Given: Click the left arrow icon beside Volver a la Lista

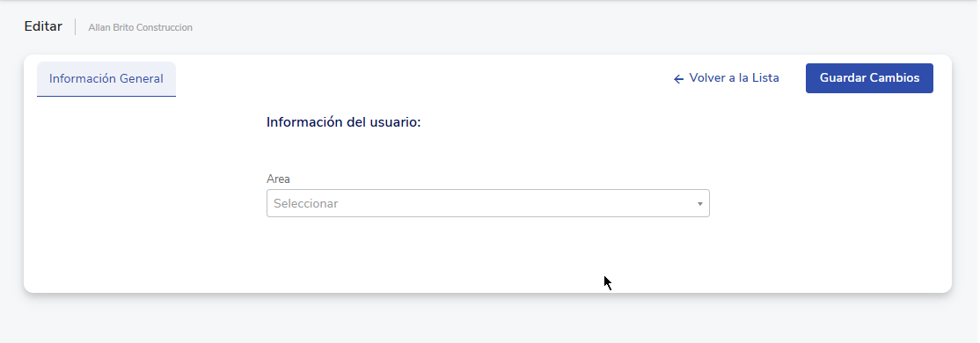Looking at the screenshot, I should 678,79.
